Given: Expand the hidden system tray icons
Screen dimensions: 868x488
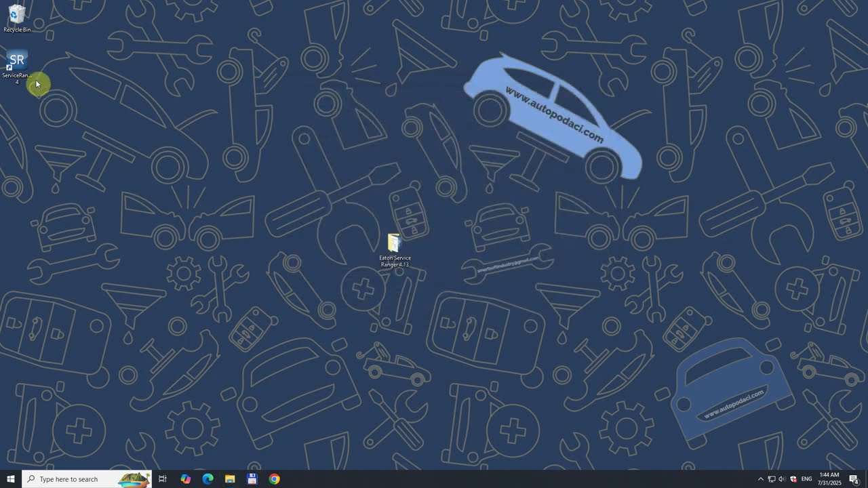Looking at the screenshot, I should point(760,479).
